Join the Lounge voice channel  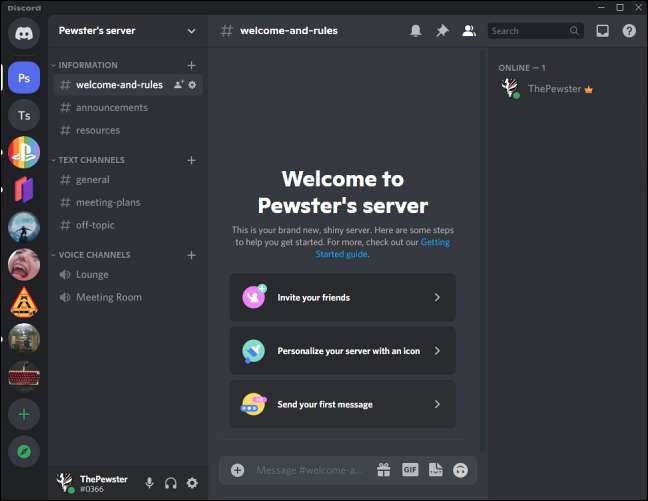128,275
